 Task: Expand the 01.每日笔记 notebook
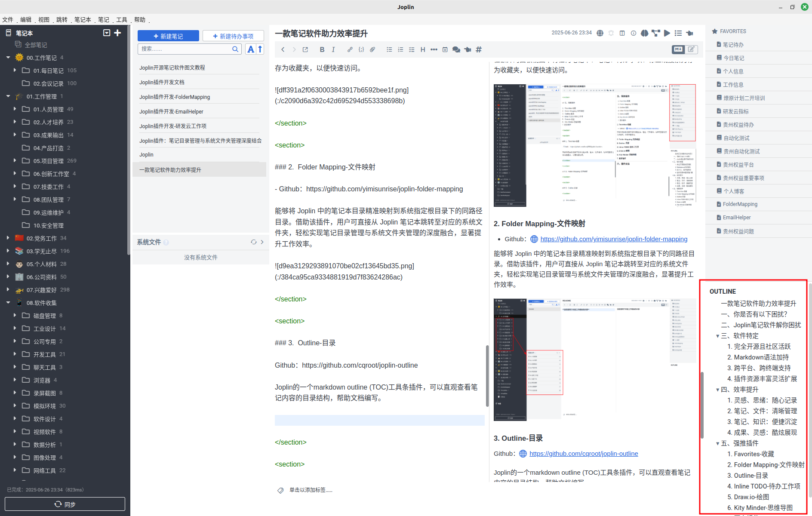pos(15,70)
